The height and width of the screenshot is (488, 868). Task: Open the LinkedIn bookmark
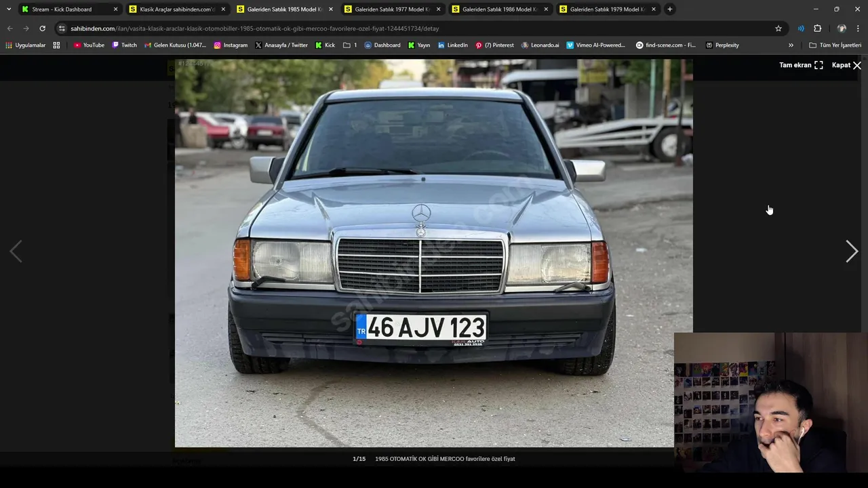[x=452, y=45]
